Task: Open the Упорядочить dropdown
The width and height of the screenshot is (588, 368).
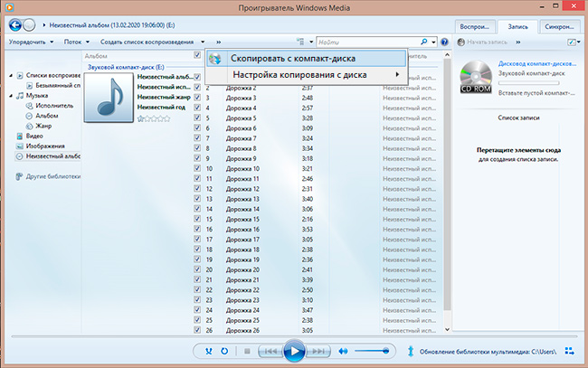Action: click(31, 42)
